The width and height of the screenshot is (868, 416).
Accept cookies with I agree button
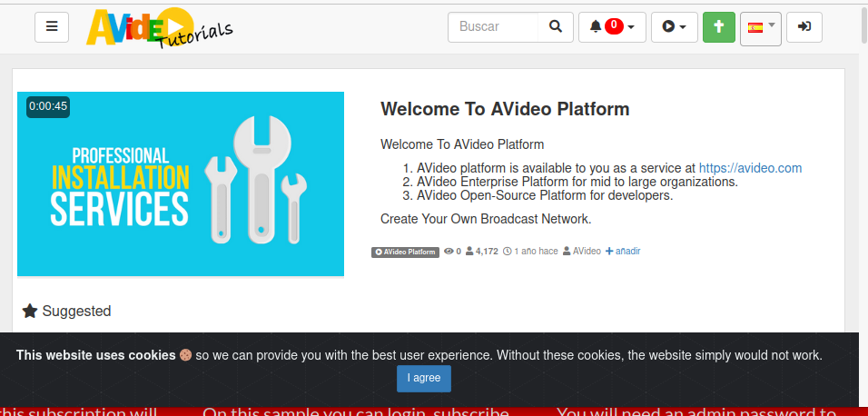[x=424, y=379]
